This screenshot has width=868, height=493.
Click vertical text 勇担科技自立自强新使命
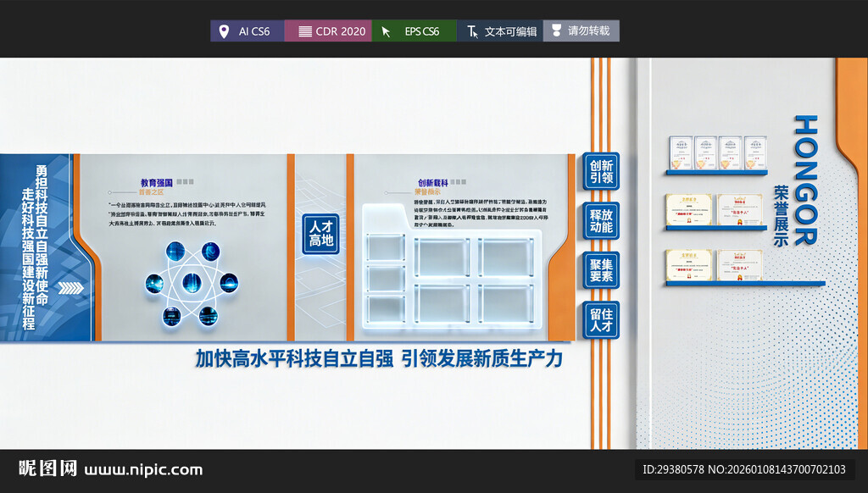[42, 235]
